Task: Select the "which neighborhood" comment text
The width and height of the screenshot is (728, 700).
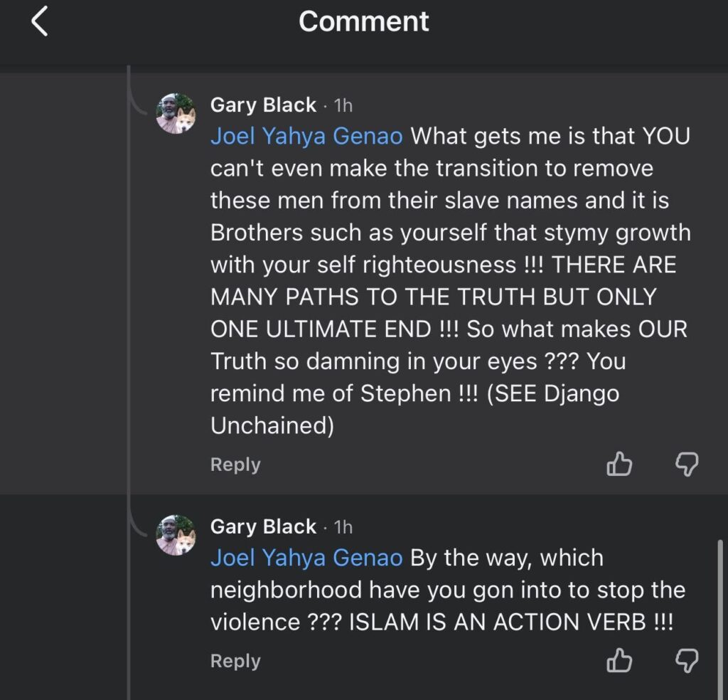Action: coord(448,590)
